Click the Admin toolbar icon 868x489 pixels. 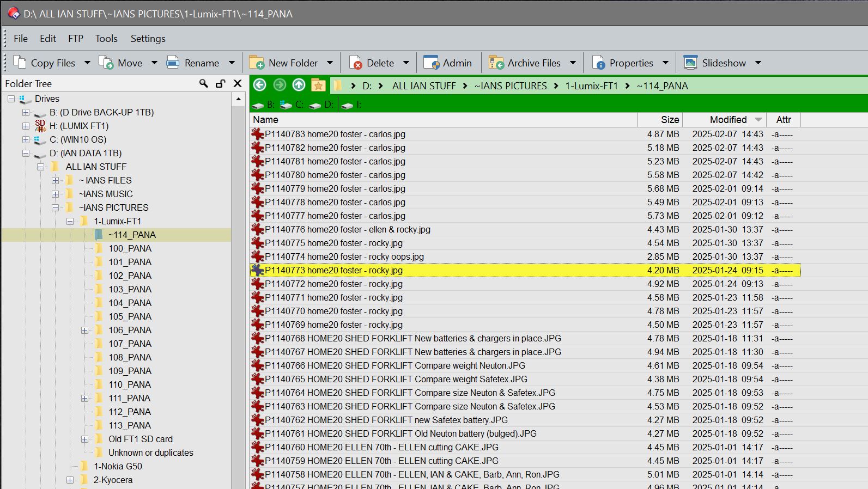[431, 63]
